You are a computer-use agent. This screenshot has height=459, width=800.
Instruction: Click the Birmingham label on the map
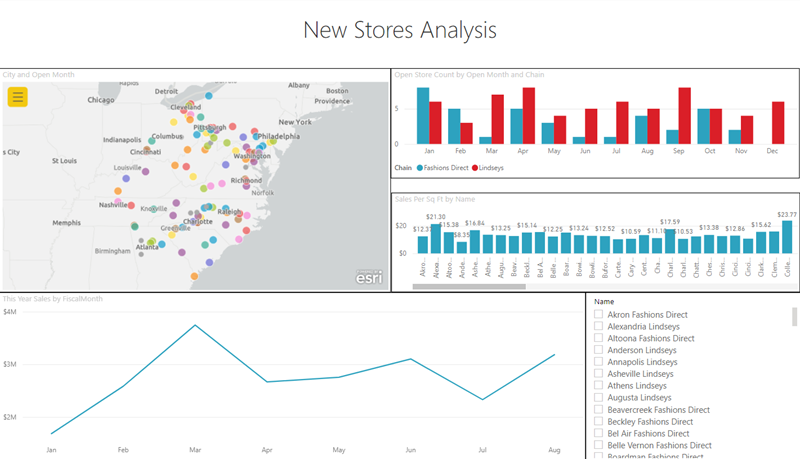click(x=112, y=251)
